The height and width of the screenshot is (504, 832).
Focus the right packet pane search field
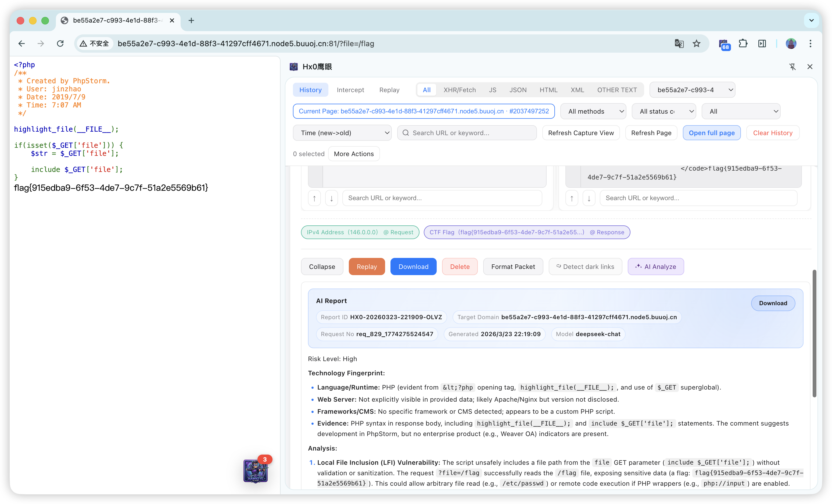tap(698, 198)
